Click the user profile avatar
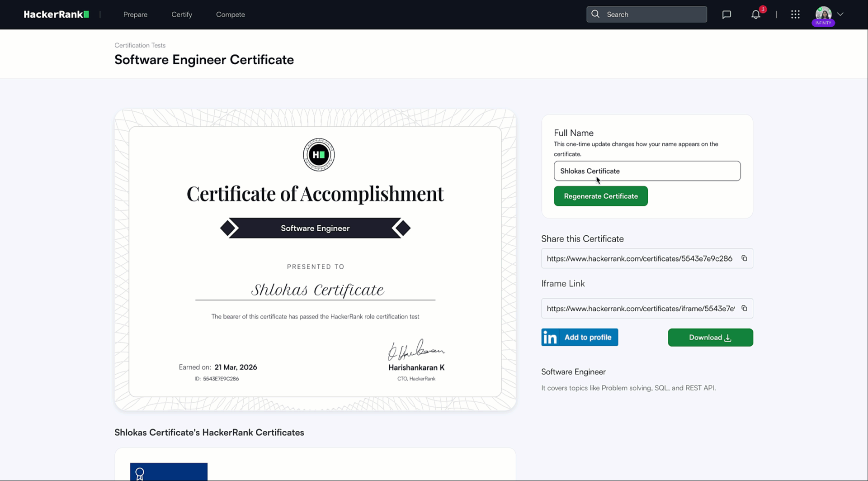 [823, 14]
